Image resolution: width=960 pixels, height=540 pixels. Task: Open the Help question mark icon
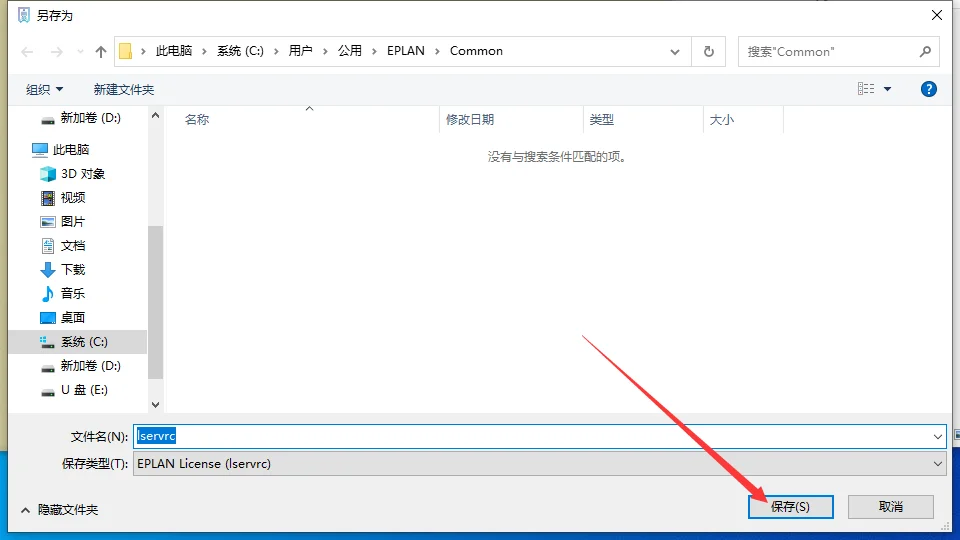coord(928,89)
